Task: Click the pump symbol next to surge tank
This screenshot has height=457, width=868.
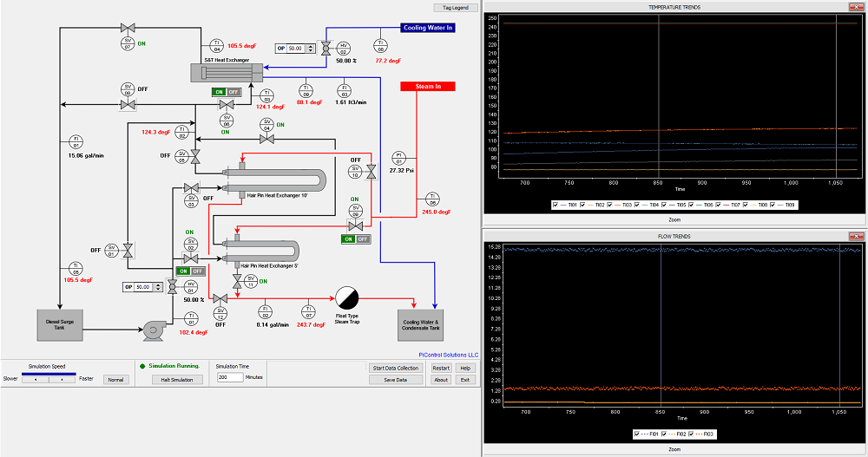Action: tap(153, 330)
